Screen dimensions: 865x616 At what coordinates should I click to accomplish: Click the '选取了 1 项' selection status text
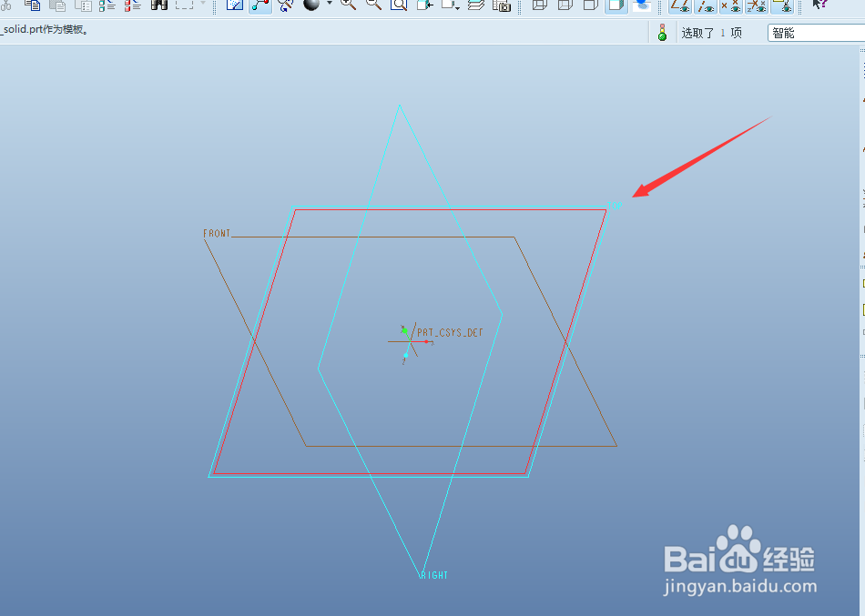[712, 33]
